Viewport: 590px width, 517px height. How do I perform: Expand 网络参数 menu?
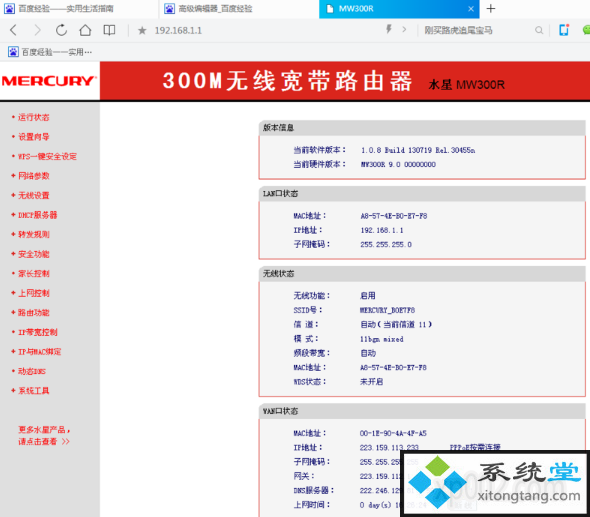33,176
